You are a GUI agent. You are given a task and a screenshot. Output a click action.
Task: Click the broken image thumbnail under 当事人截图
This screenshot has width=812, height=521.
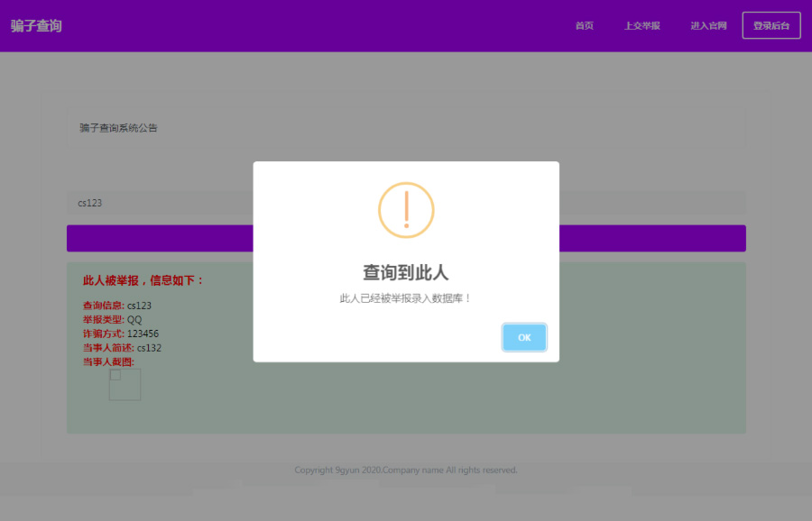[x=125, y=385]
